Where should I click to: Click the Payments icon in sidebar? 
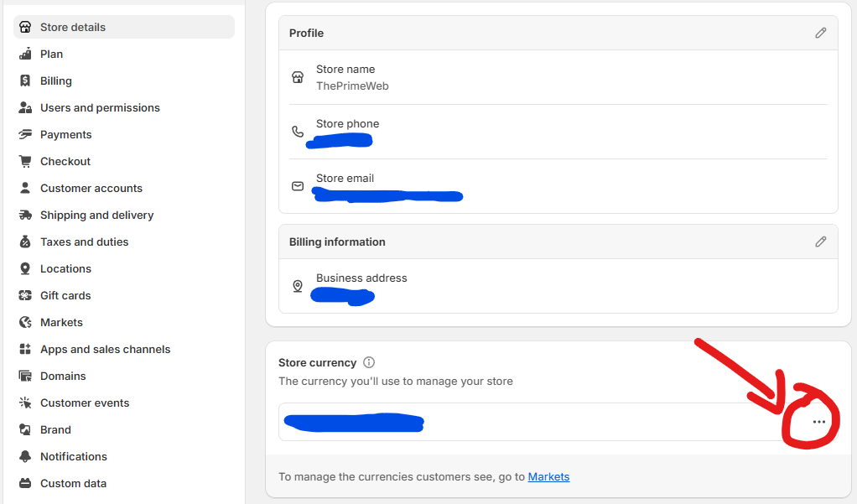(x=25, y=134)
